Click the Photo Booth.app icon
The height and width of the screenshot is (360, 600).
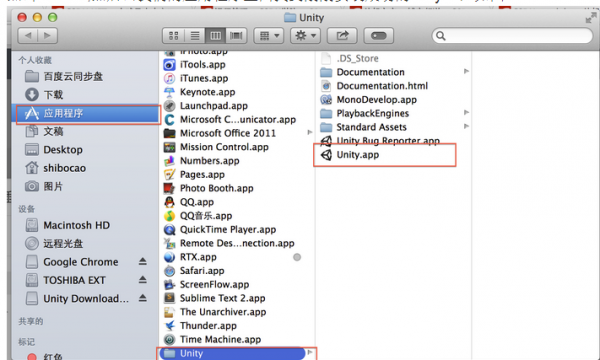[169, 188]
